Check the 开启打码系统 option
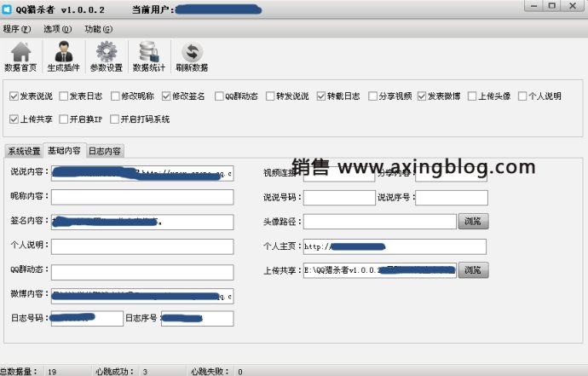588x376 pixels. [114, 119]
